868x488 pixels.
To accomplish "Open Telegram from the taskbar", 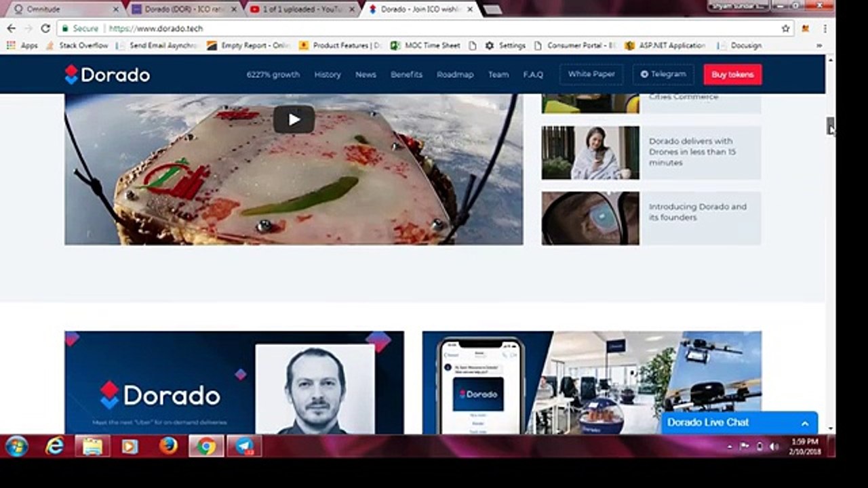I will coord(244,446).
